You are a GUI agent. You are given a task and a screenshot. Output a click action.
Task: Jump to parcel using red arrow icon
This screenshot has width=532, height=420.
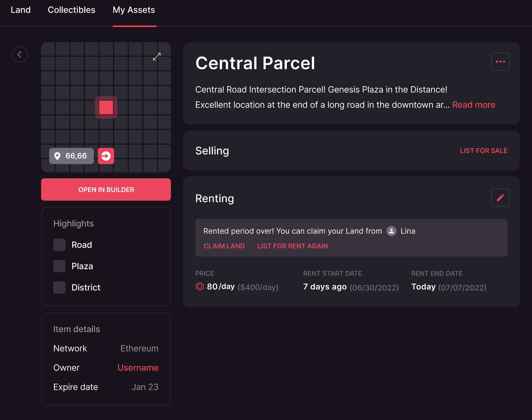tap(106, 156)
